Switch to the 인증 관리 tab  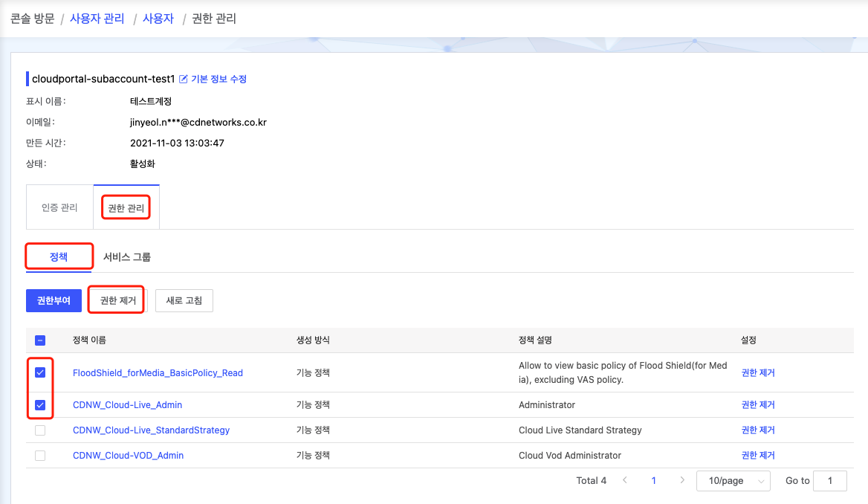59,208
